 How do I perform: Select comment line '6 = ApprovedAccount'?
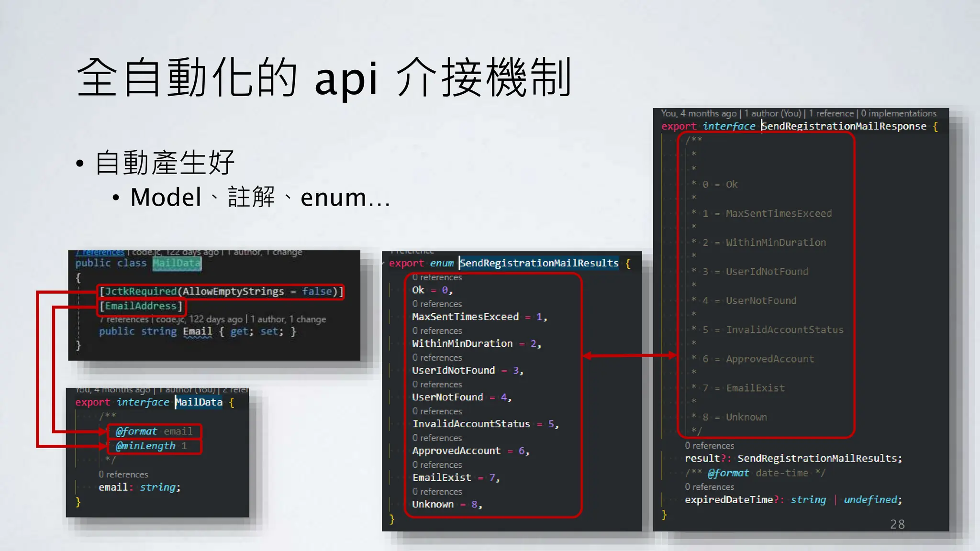pyautogui.click(x=758, y=359)
